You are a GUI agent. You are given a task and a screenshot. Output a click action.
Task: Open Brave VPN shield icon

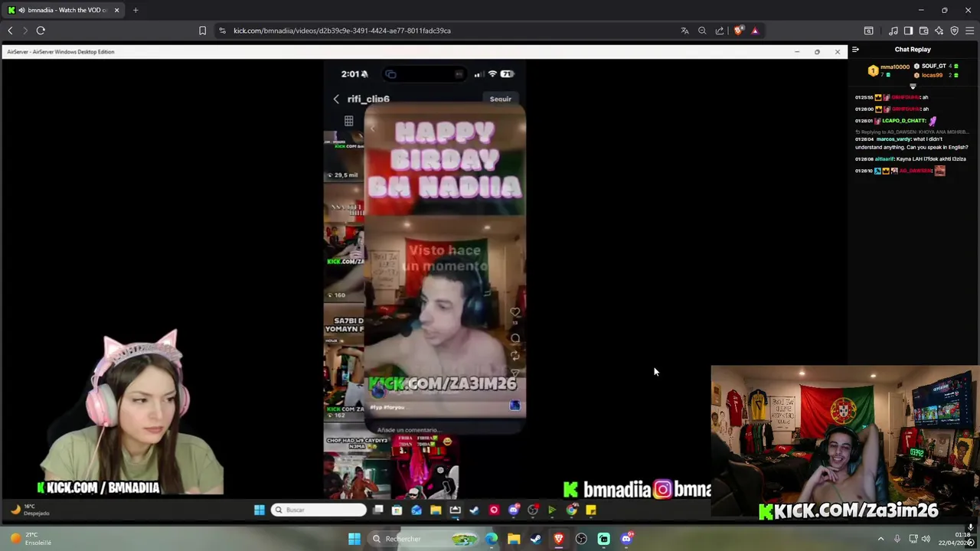(954, 31)
